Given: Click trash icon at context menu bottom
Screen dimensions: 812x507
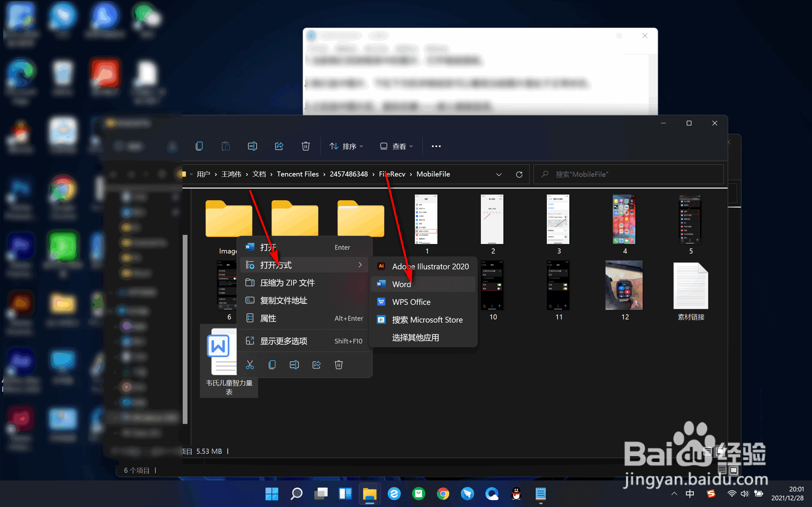Looking at the screenshot, I should (338, 365).
